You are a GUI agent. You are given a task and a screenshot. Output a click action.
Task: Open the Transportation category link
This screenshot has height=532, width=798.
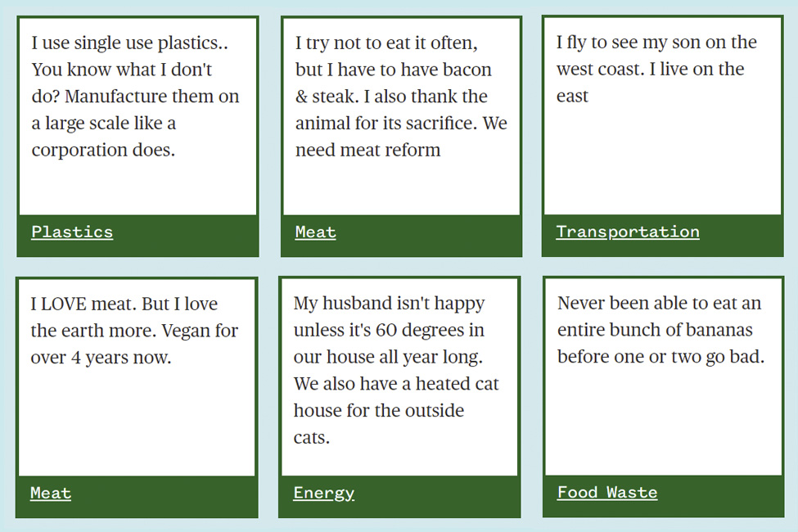(x=628, y=232)
